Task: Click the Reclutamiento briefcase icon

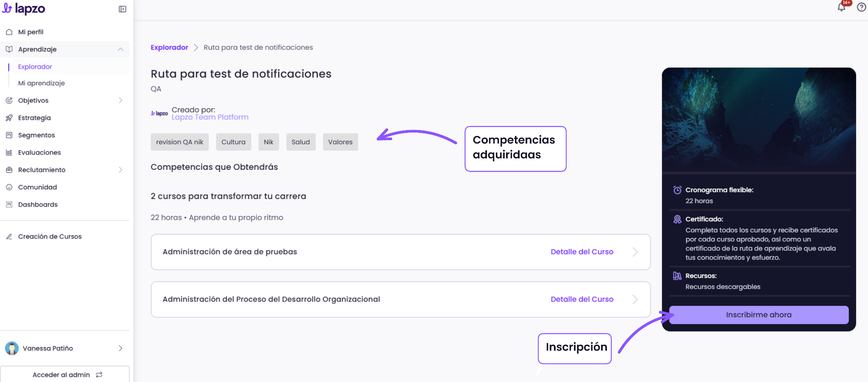Action: pos(9,170)
